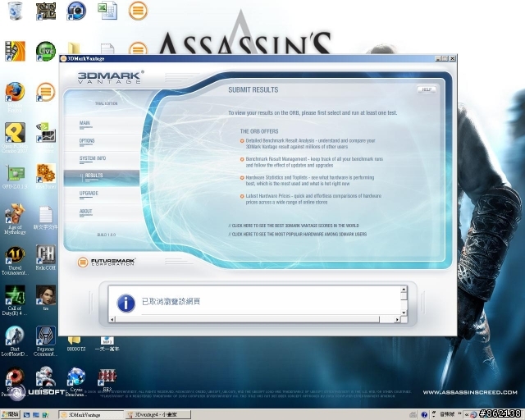Click the message panel scroll up arrow
This screenshot has height=420, width=525.
pos(404,290)
